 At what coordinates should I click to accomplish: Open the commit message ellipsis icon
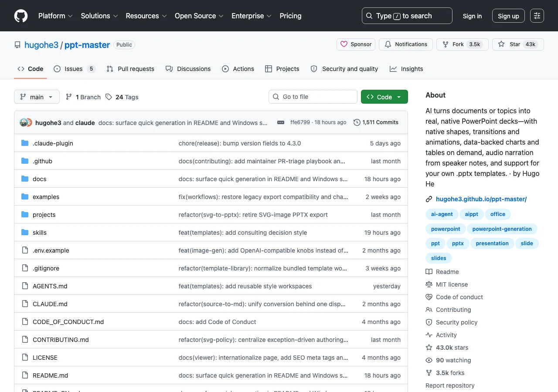point(281,122)
